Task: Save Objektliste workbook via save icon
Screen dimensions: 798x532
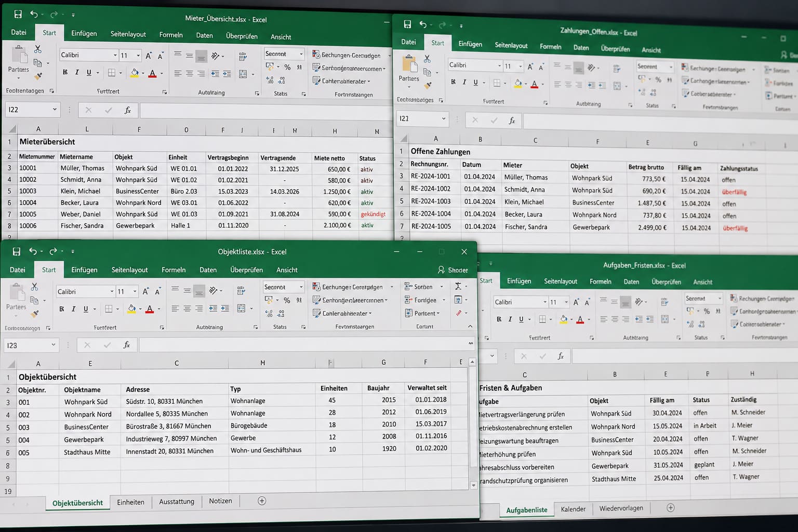Action: pos(17,251)
